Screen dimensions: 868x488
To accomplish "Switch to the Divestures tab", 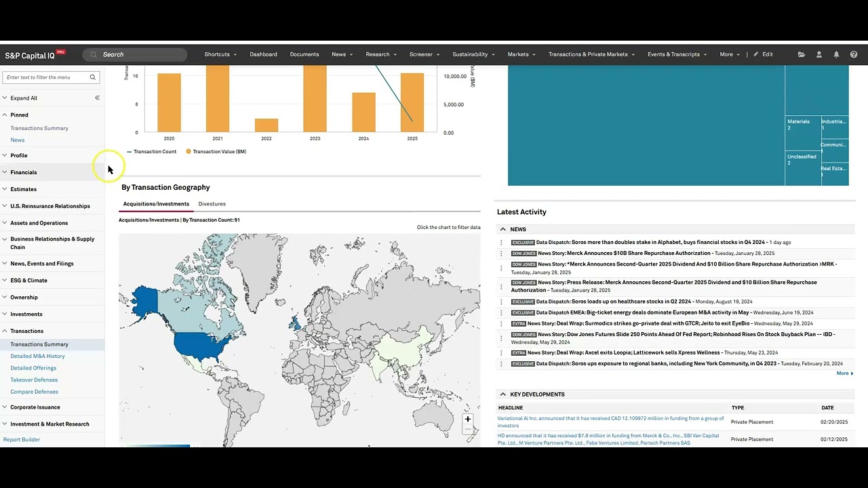I will pos(212,204).
